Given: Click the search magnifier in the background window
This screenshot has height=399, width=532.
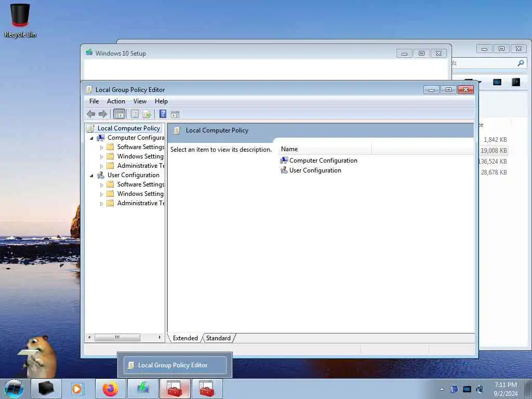Looking at the screenshot, I should click(521, 63).
